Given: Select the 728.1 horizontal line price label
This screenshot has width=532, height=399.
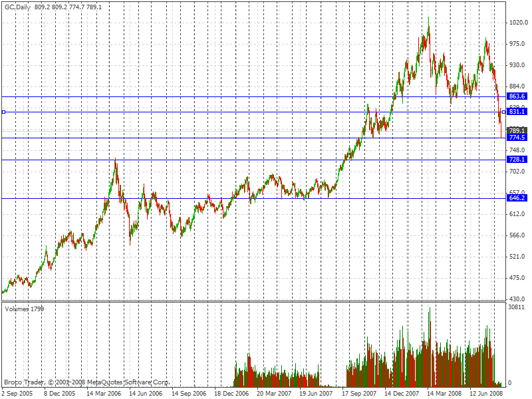Looking at the screenshot, I should (517, 160).
